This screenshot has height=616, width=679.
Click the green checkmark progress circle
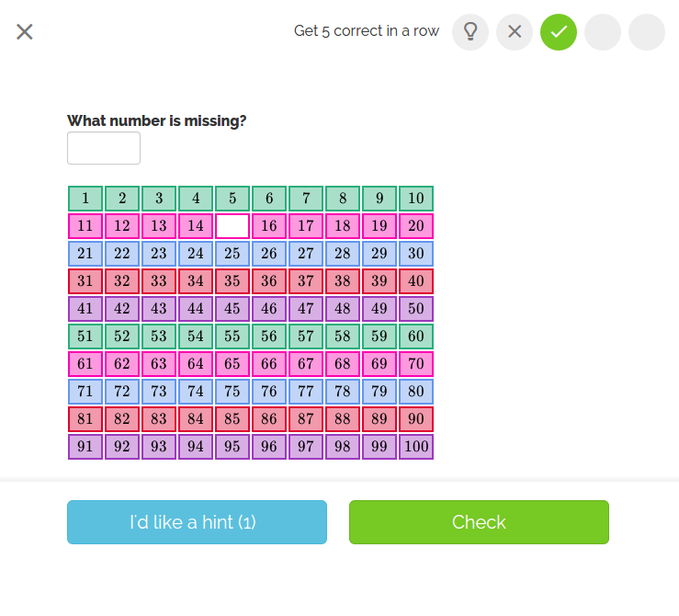pyautogui.click(x=559, y=31)
